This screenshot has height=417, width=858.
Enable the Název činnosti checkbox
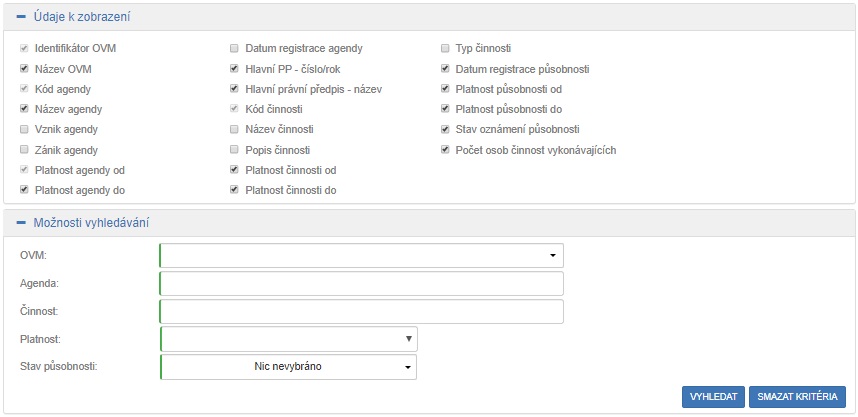click(x=234, y=130)
